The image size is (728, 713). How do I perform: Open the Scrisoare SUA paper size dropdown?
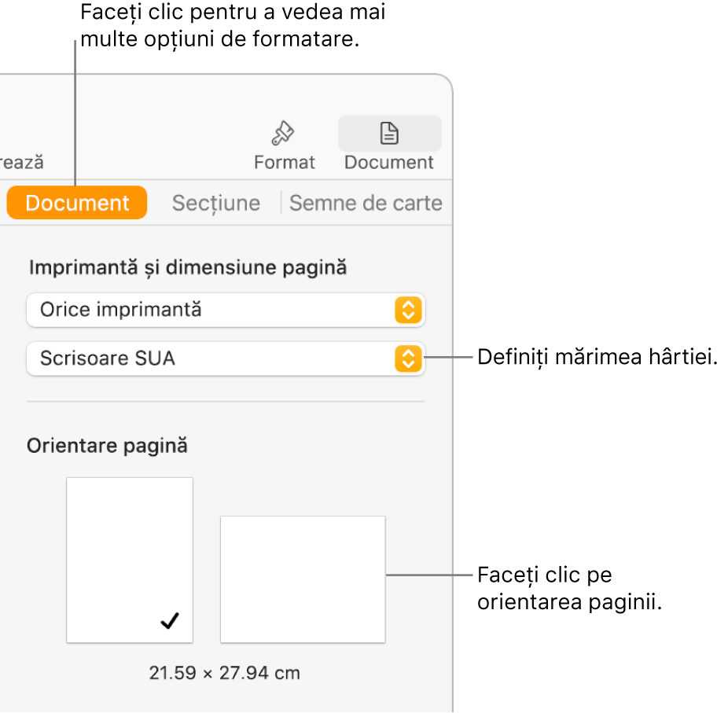pos(225,359)
